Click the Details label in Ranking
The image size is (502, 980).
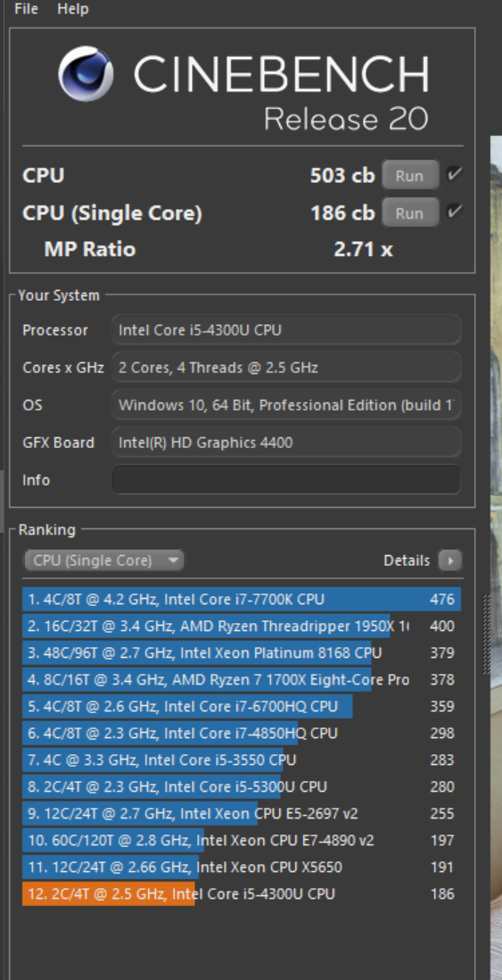(407, 561)
